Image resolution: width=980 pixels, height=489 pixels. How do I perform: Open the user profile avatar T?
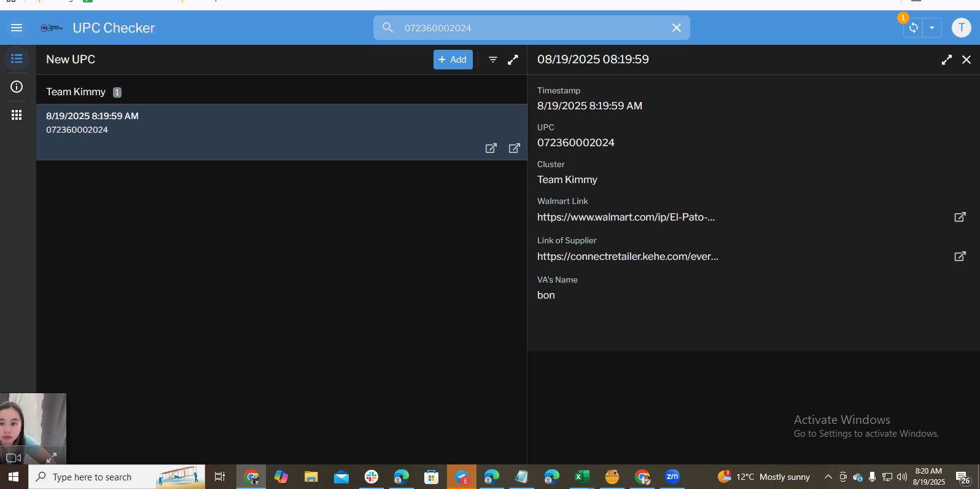(961, 28)
